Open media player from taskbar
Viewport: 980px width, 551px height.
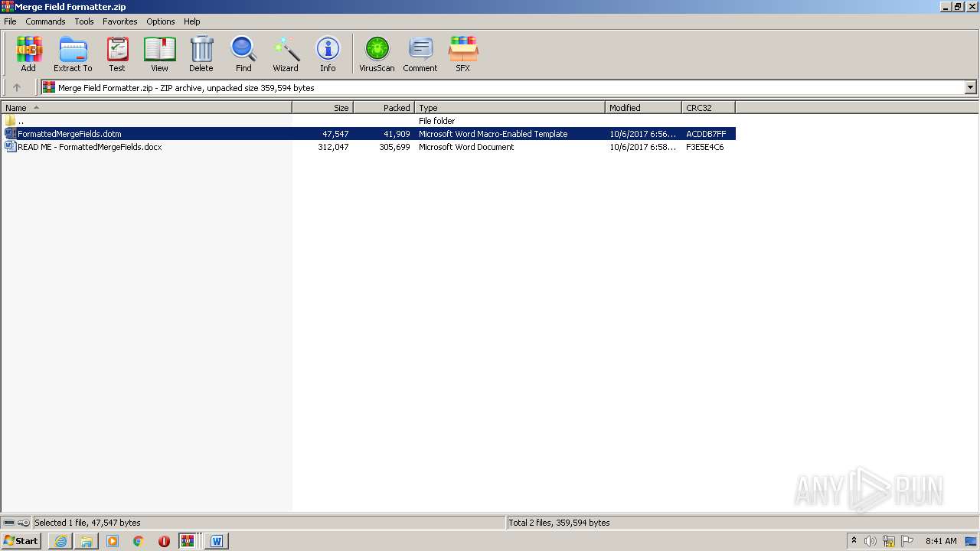click(x=113, y=541)
